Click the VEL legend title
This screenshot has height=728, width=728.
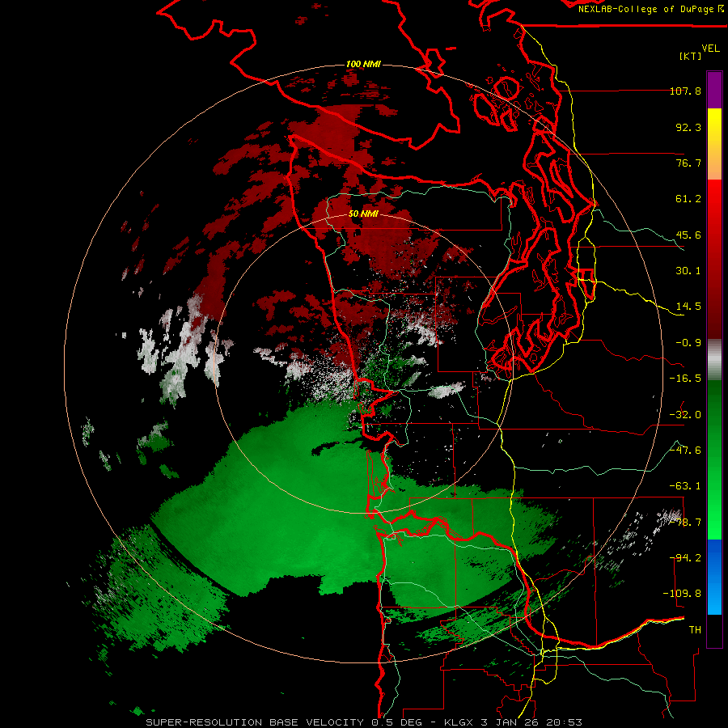[x=710, y=49]
